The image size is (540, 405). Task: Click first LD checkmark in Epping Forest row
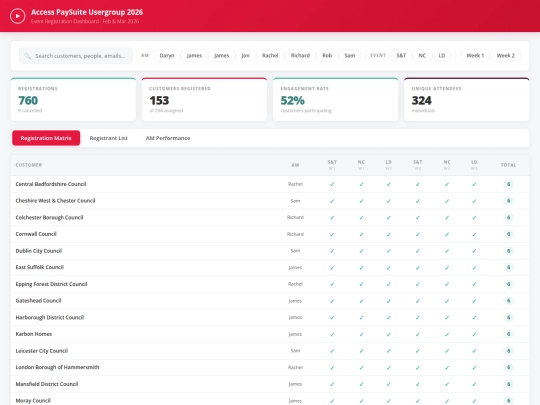click(x=388, y=284)
